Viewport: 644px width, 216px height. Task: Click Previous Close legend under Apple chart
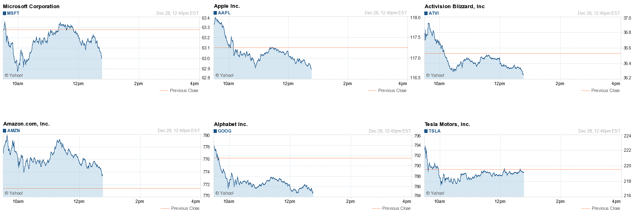pyautogui.click(x=392, y=90)
